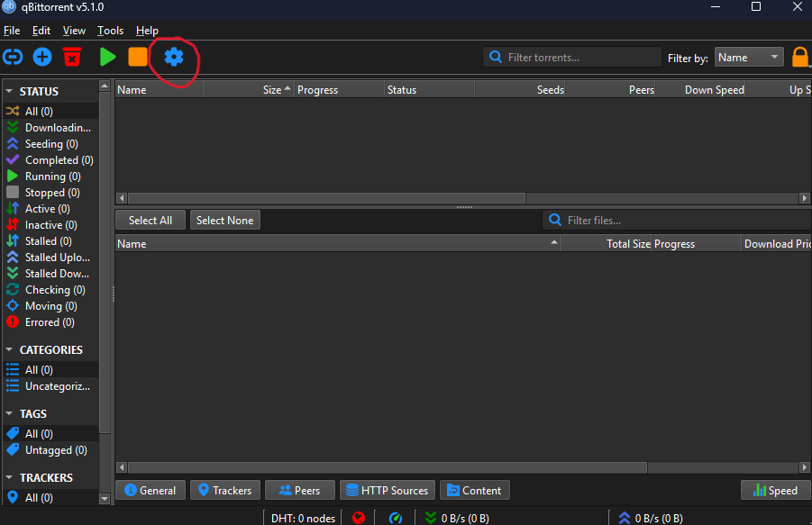812x525 pixels.
Task: Collapse the CATEGORIES section
Action: click(9, 349)
